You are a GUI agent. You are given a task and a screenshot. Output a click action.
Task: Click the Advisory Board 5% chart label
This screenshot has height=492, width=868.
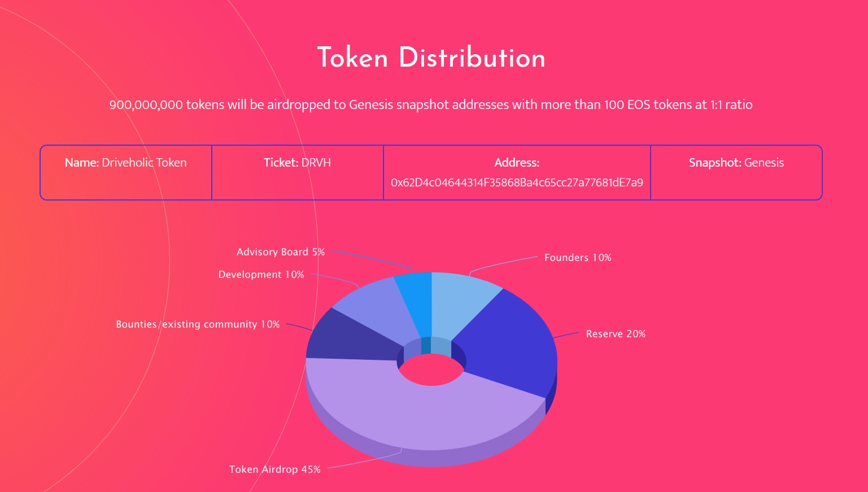pyautogui.click(x=281, y=252)
